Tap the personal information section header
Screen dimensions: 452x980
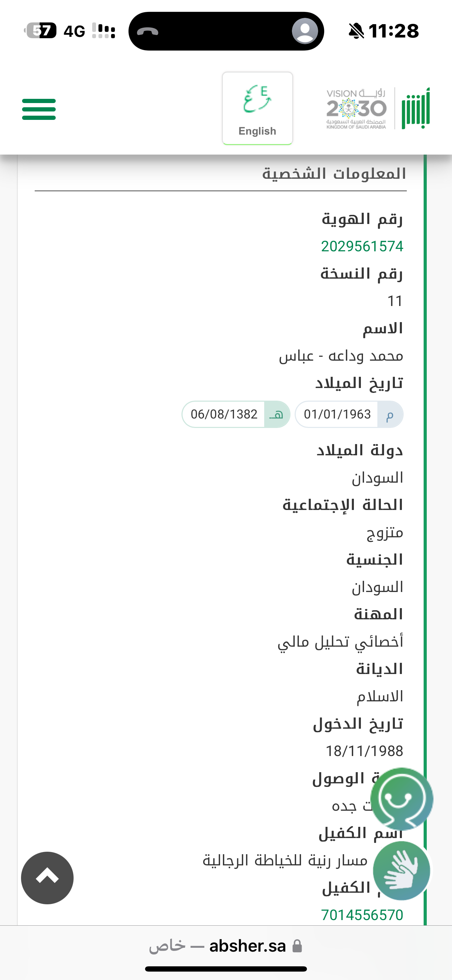[x=334, y=174]
